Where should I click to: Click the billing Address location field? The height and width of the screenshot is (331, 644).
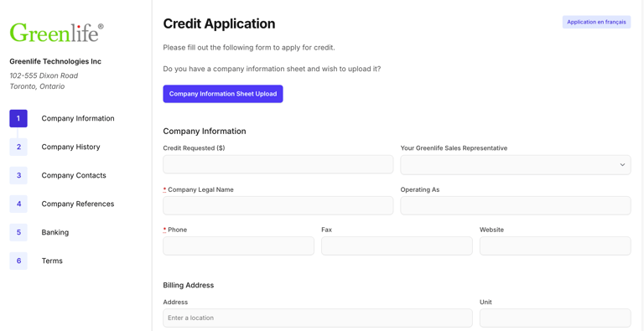[x=318, y=318]
